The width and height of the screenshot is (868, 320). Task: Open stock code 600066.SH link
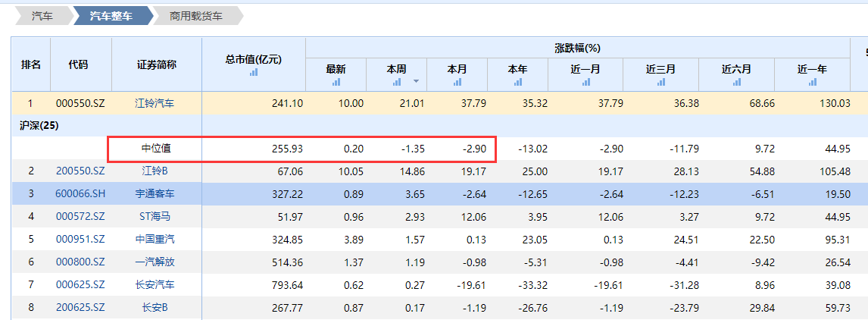[x=80, y=194]
